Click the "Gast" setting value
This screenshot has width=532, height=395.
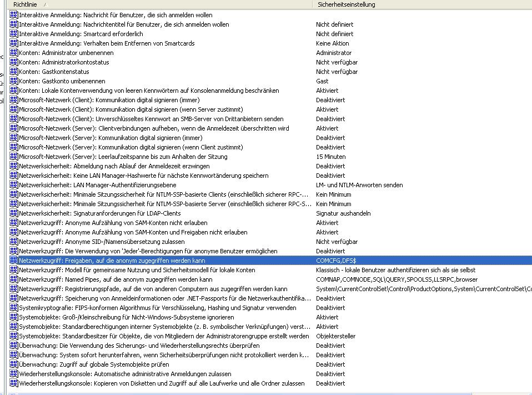coord(322,81)
